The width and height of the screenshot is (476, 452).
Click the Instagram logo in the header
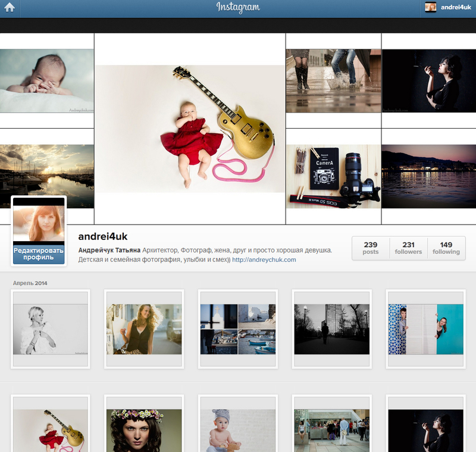point(238,8)
